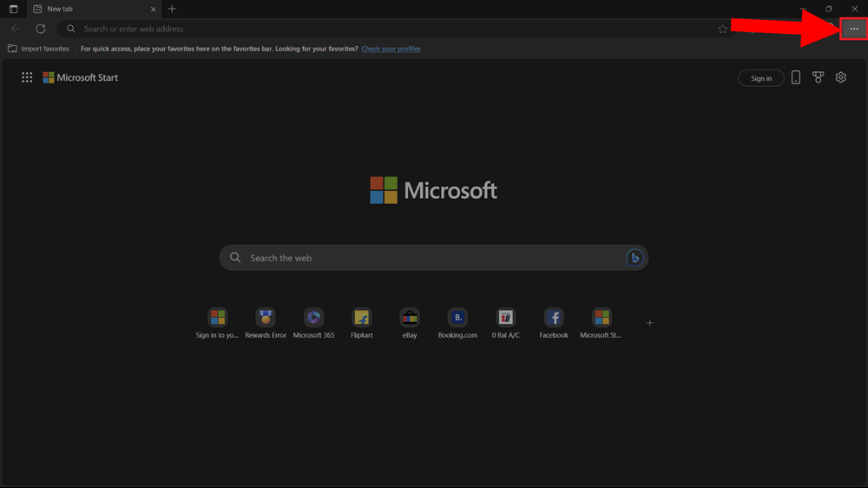This screenshot has height=488, width=868.
Task: Open the Microsoft St... quick link
Action: pyautogui.click(x=602, y=323)
